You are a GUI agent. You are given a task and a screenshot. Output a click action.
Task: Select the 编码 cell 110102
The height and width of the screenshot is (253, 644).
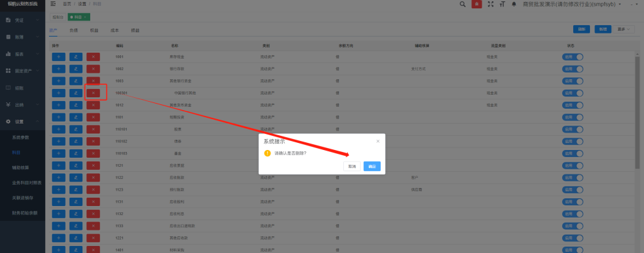point(121,141)
